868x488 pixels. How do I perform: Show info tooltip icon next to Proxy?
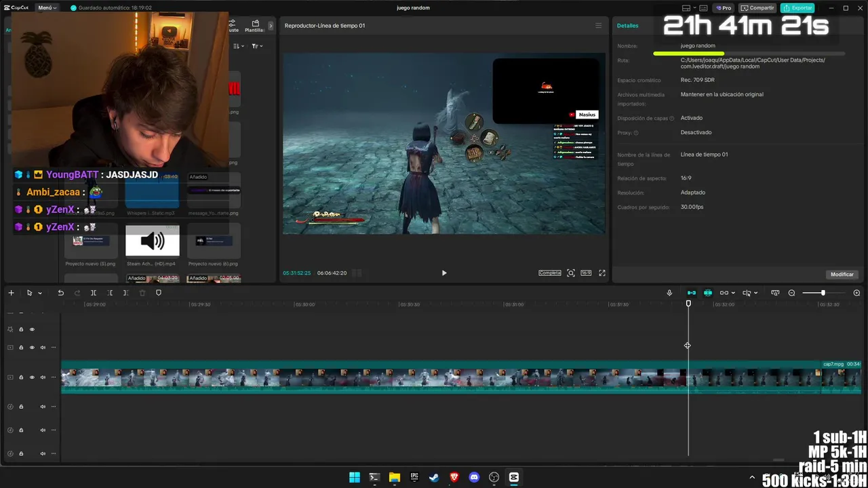(x=636, y=133)
